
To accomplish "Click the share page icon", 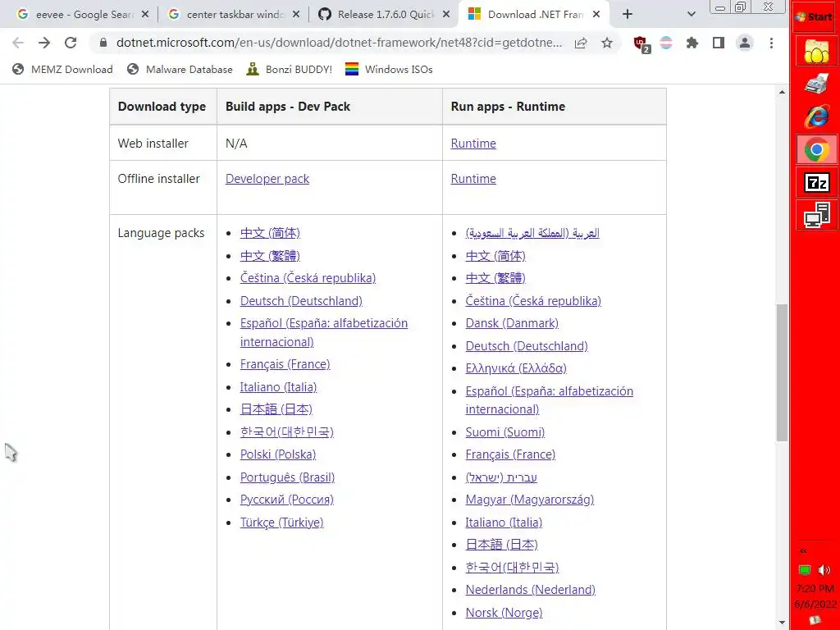I will (x=581, y=43).
